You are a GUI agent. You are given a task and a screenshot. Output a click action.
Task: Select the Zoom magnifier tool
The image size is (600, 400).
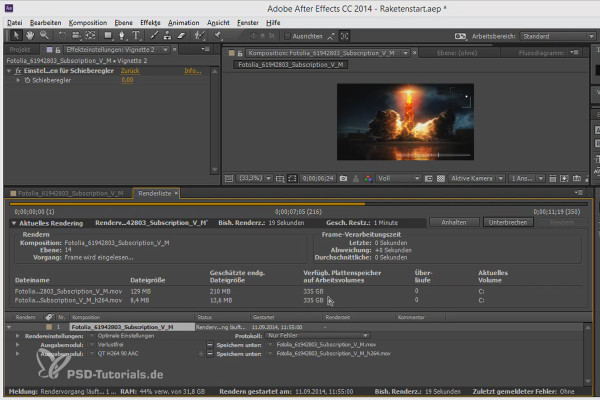[x=44, y=36]
